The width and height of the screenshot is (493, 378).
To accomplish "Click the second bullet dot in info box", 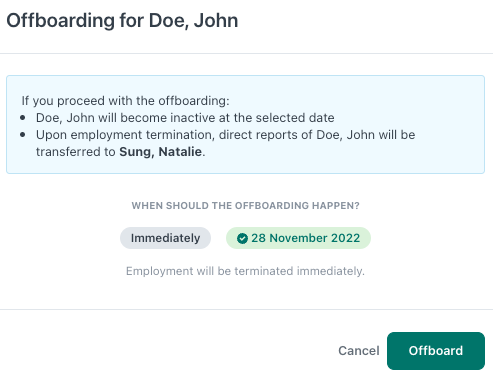I will (23, 135).
